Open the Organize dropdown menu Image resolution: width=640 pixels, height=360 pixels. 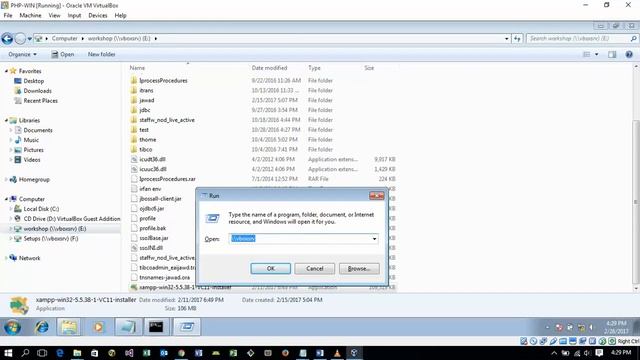22,54
